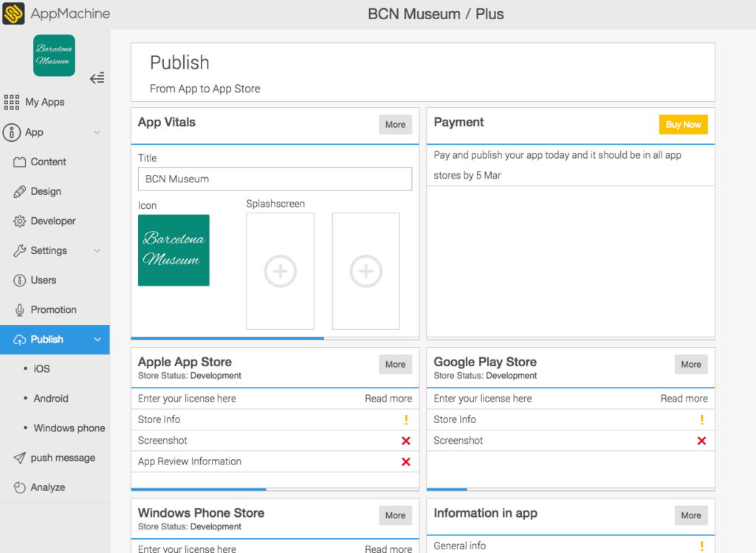The height and width of the screenshot is (553, 756).
Task: Click Google Play 'Enter your license here' text
Action: [483, 399]
